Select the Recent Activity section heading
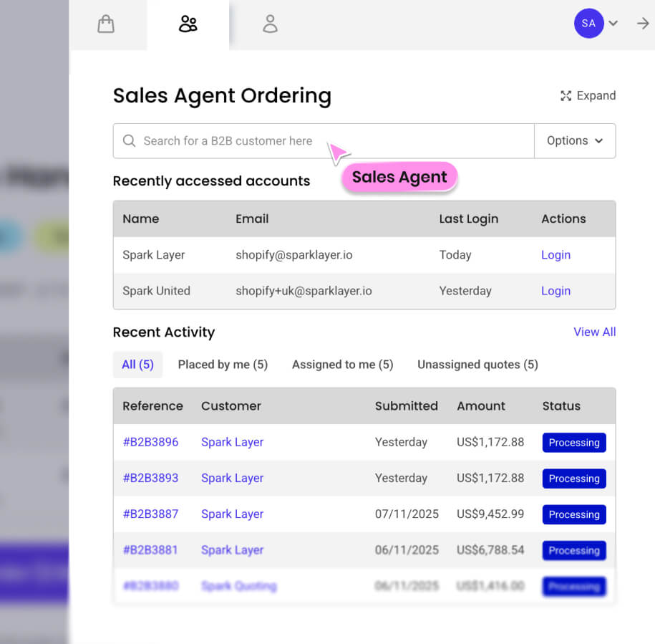 pyautogui.click(x=163, y=332)
